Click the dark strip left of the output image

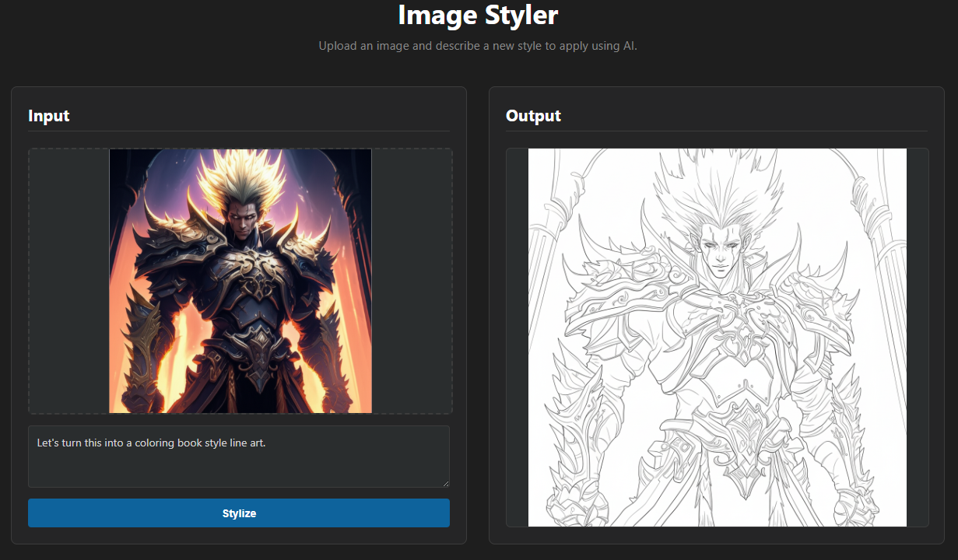(x=518, y=337)
